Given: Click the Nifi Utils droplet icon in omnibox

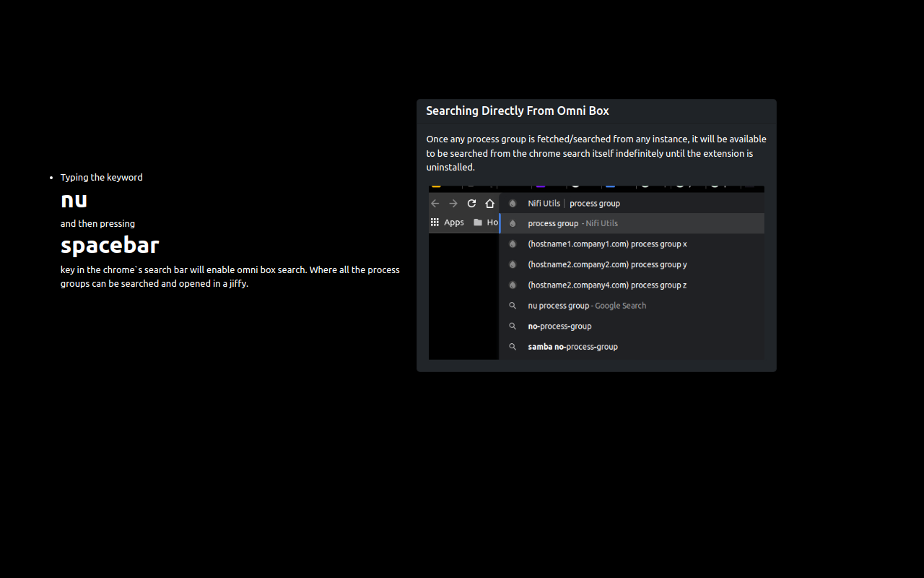Looking at the screenshot, I should tap(513, 203).
